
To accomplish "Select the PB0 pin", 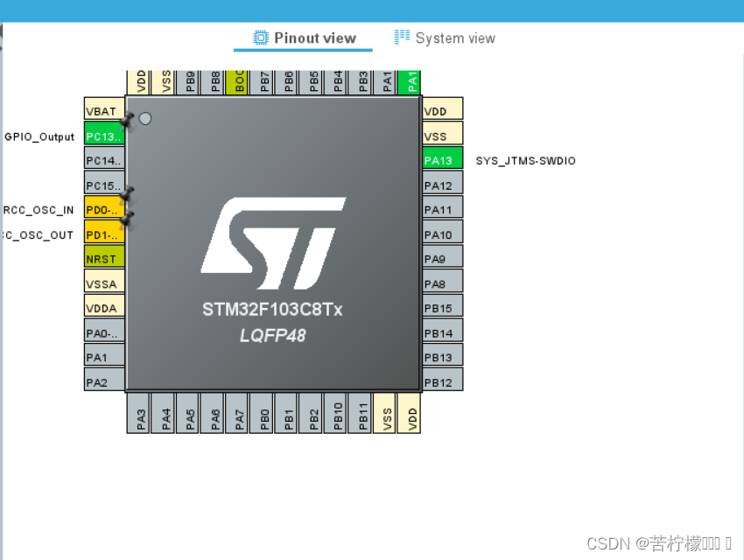I will coord(262,413).
